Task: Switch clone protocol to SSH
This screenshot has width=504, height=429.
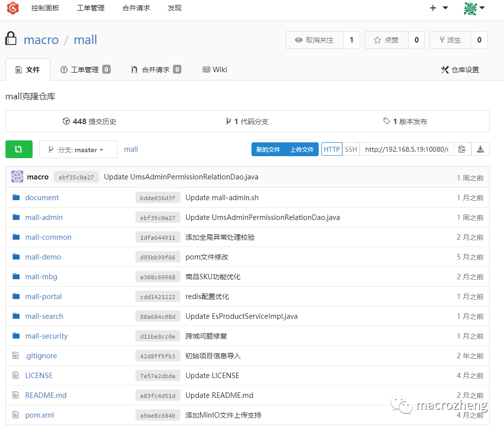Action: click(x=351, y=149)
